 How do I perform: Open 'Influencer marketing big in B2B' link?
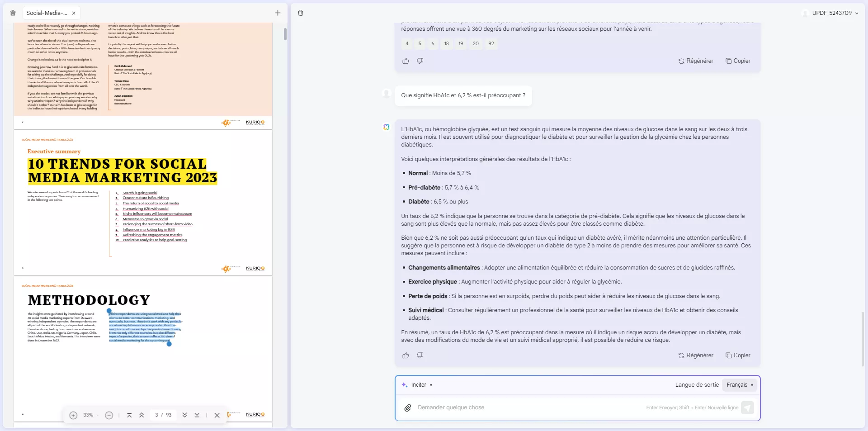point(149,230)
